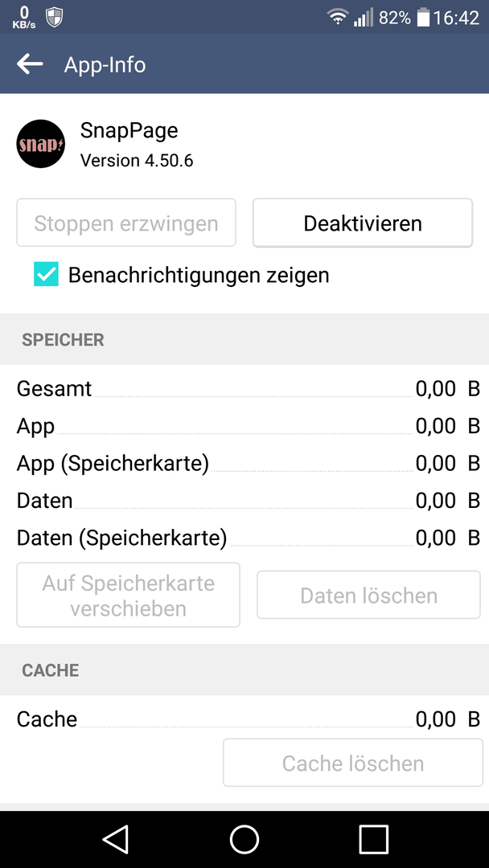Tap the Wi-Fi icon in status bar
Viewport: 489px width, 868px height.
click(x=337, y=17)
